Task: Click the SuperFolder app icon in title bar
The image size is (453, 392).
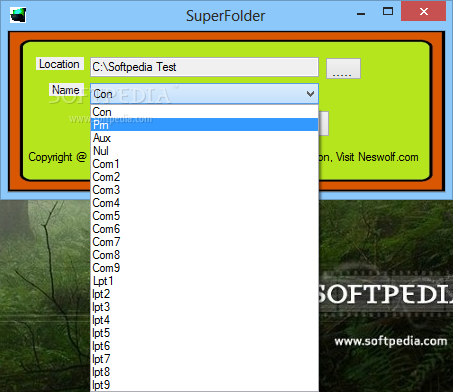Action: [18, 15]
